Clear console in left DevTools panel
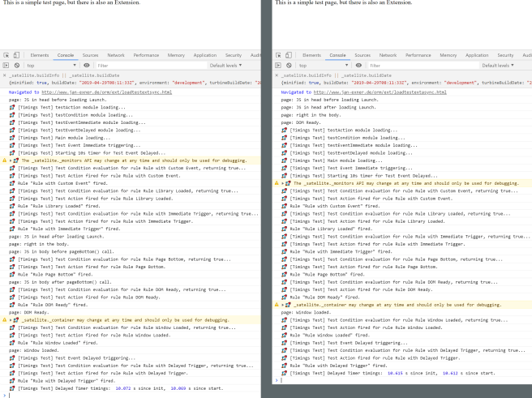The image size is (532, 398). pyautogui.click(x=16, y=65)
